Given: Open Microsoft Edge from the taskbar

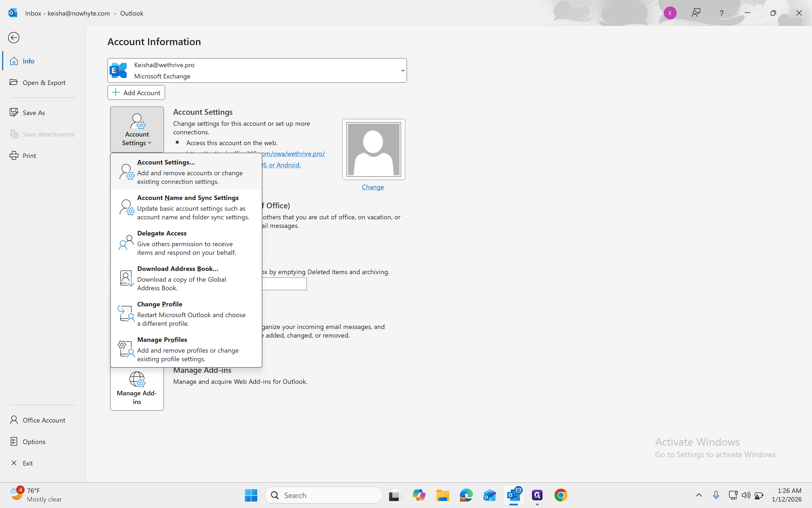Looking at the screenshot, I should (466, 495).
